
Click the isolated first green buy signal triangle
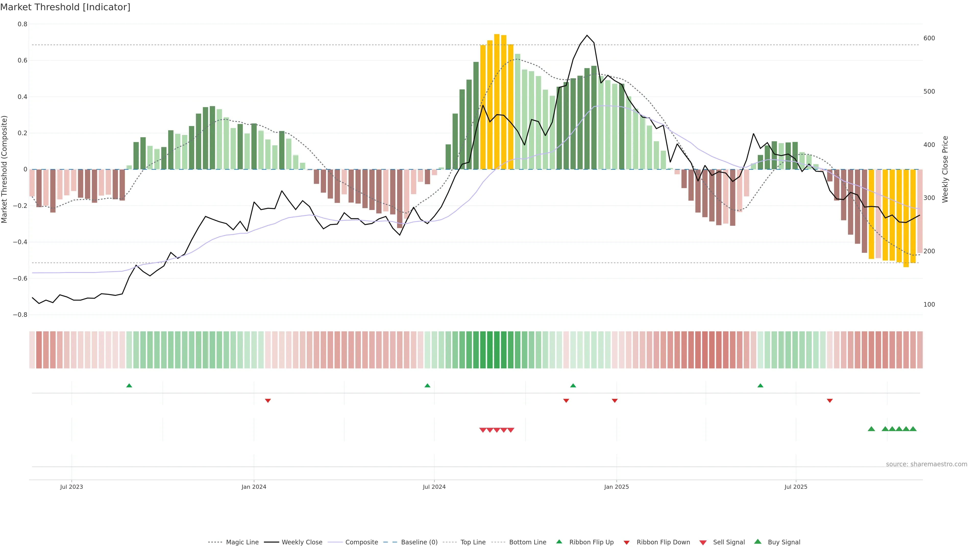point(871,429)
